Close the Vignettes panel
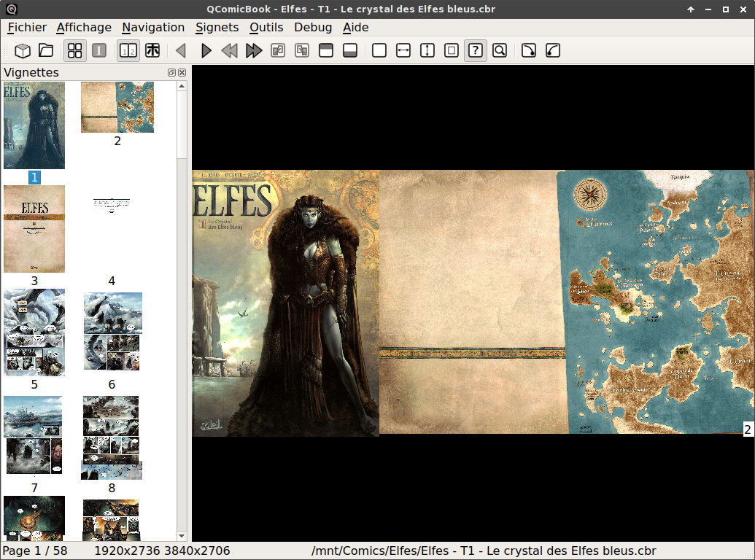The width and height of the screenshot is (755, 560). (x=182, y=73)
